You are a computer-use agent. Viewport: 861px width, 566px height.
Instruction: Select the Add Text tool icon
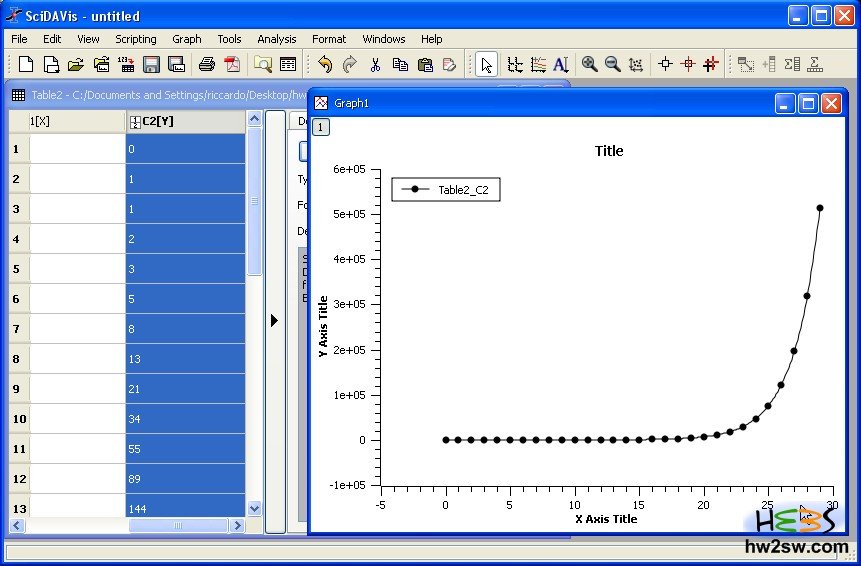(561, 65)
